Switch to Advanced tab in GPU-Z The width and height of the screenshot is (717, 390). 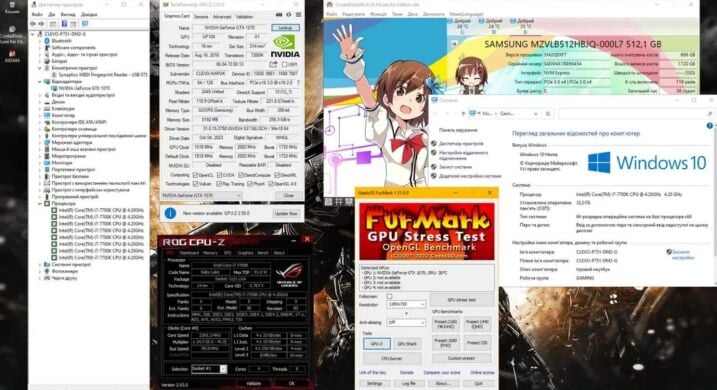point(222,16)
